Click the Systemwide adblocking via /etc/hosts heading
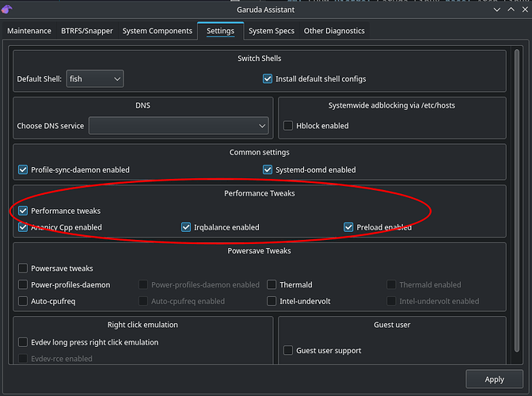Image resolution: width=532 pixels, height=396 pixels. pos(392,105)
